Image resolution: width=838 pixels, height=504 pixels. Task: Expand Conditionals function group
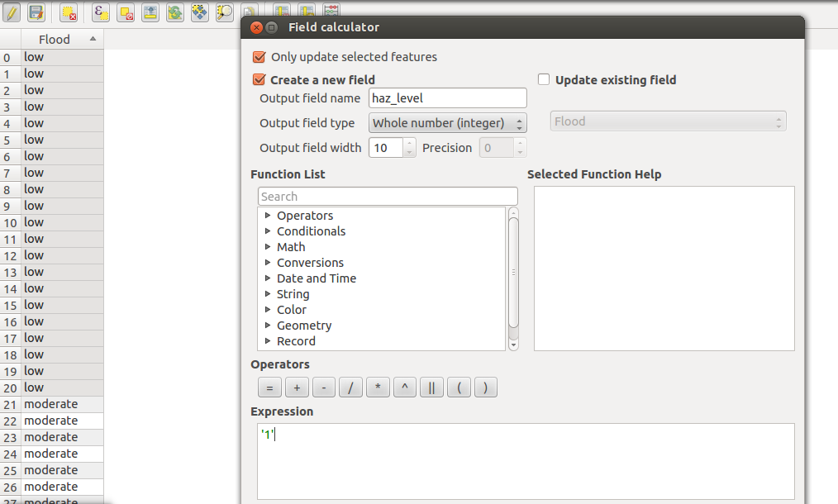pyautogui.click(x=268, y=231)
